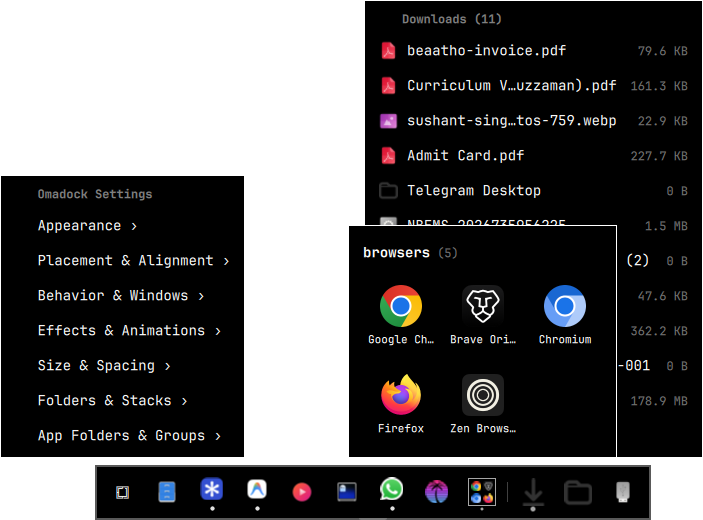Open beaatho-invoice.pdf in Downloads
The width and height of the screenshot is (703, 520).
point(534,51)
